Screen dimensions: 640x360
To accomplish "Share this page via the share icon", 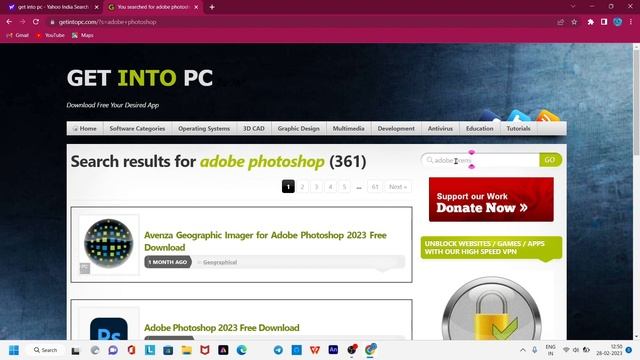I will pyautogui.click(x=560, y=22).
